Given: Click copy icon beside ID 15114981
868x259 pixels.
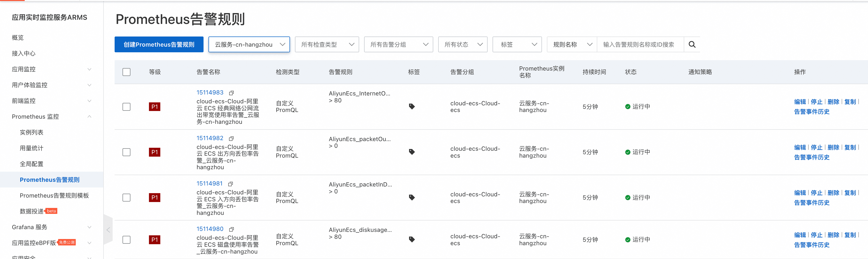Looking at the screenshot, I should (230, 184).
